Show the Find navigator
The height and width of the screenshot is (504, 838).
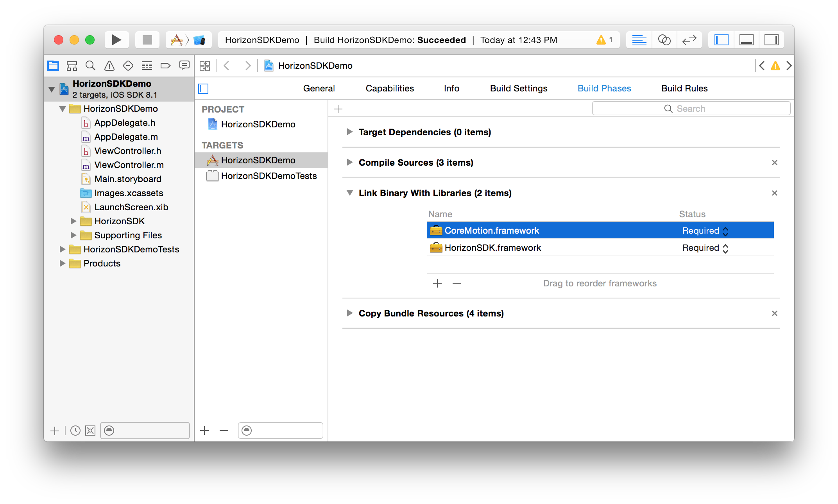pos(91,66)
